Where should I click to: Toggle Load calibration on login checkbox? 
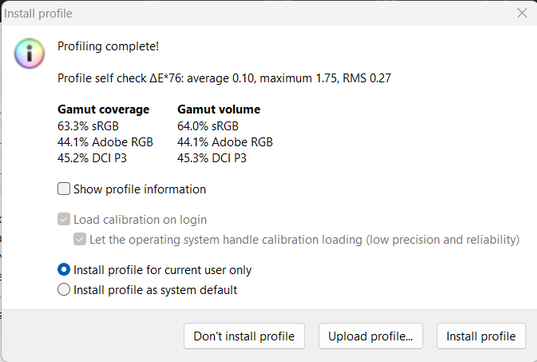(64, 219)
